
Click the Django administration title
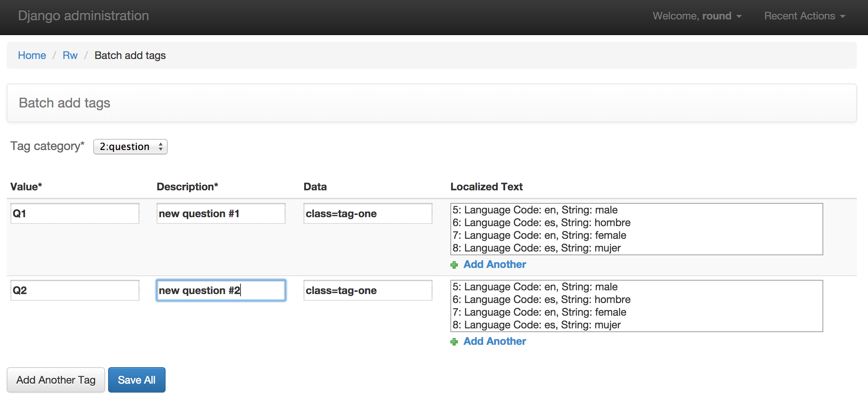pos(84,16)
